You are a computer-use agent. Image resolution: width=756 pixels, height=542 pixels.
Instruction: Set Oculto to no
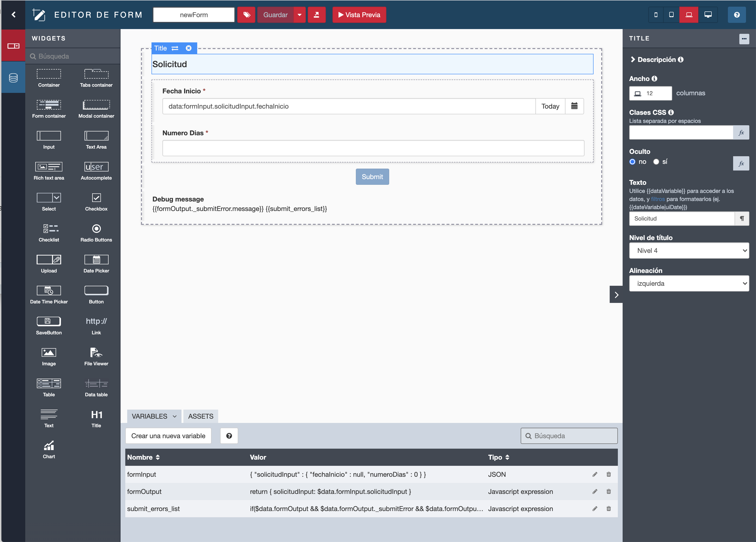click(632, 162)
